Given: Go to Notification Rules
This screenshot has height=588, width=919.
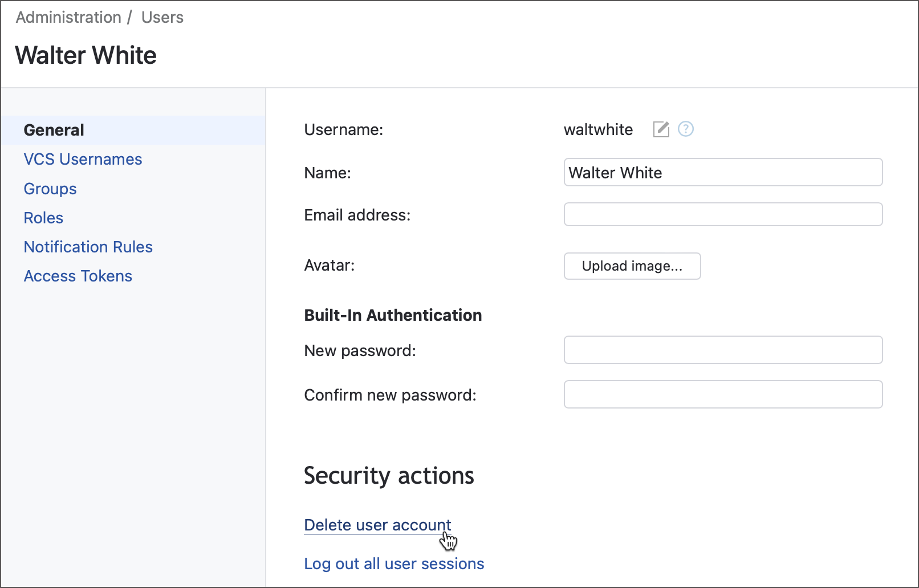Looking at the screenshot, I should (88, 247).
